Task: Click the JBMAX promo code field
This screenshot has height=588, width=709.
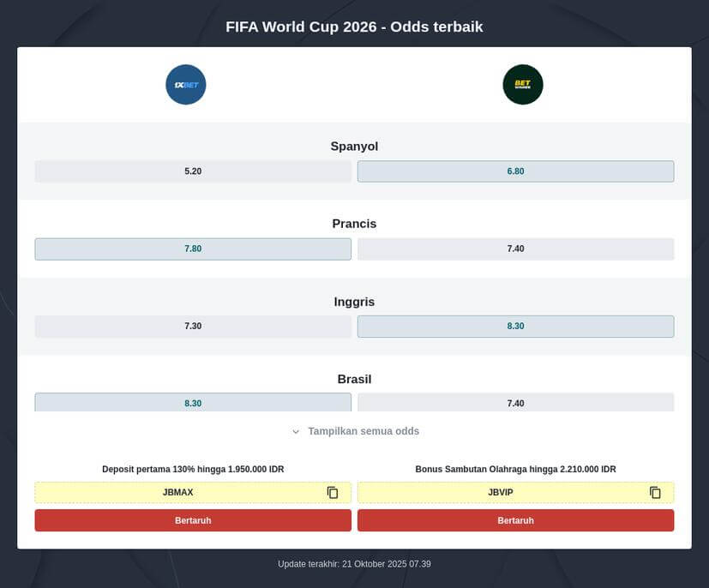Action: coord(178,493)
